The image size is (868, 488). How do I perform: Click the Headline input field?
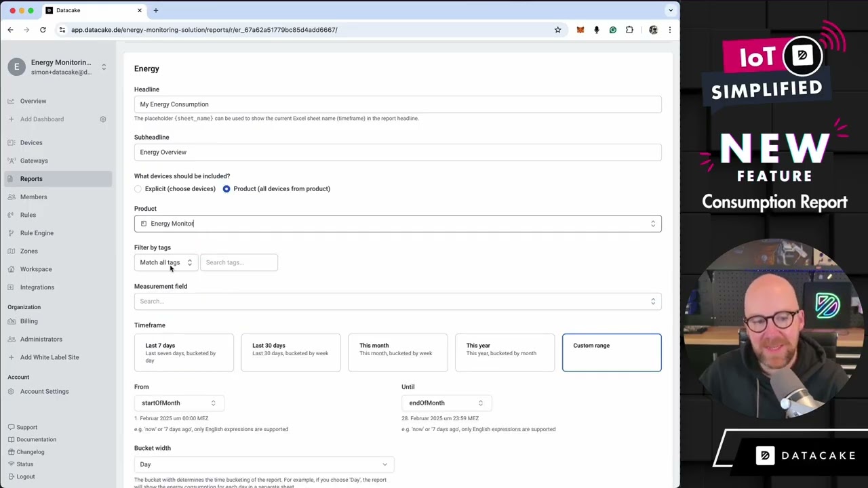(398, 104)
